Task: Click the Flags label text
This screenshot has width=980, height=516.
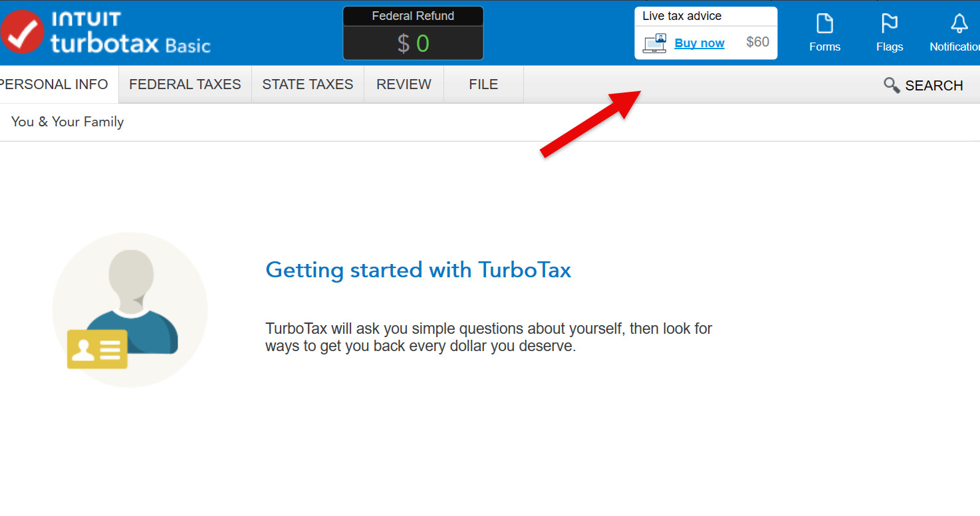Action: [890, 47]
